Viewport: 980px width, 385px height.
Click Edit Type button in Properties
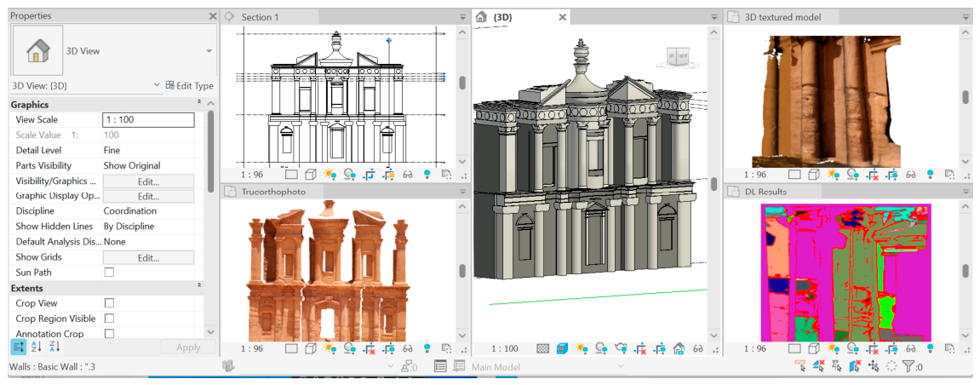click(x=189, y=86)
